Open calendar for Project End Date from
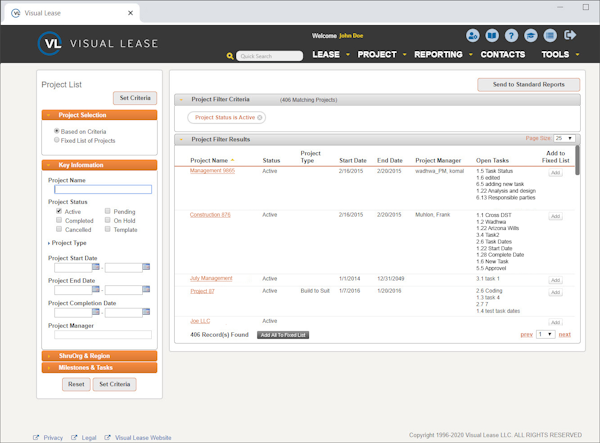600x443 pixels. pos(96,289)
